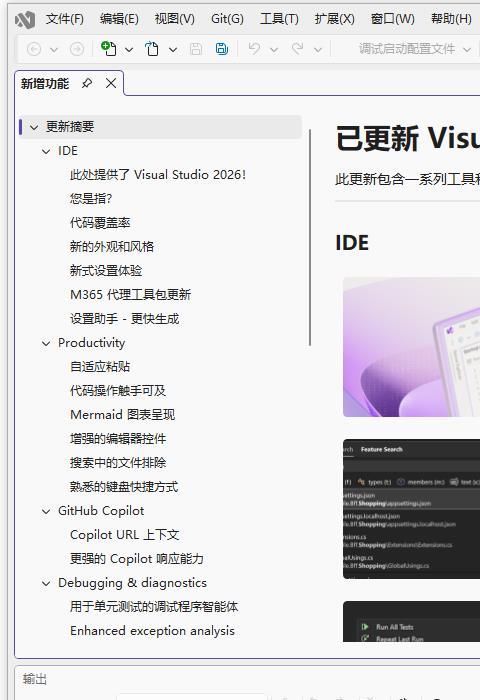Click the Feature Search dark screenshot thumbnail

tap(411, 509)
